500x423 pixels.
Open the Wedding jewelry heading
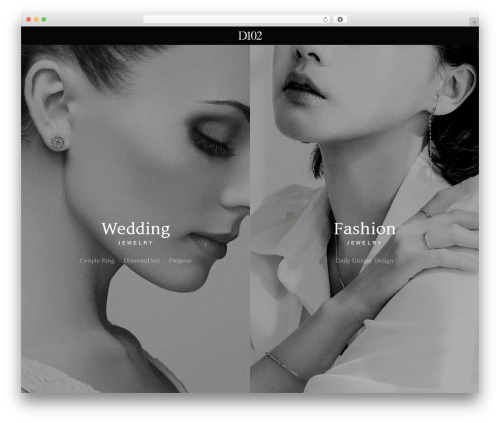[x=136, y=229]
